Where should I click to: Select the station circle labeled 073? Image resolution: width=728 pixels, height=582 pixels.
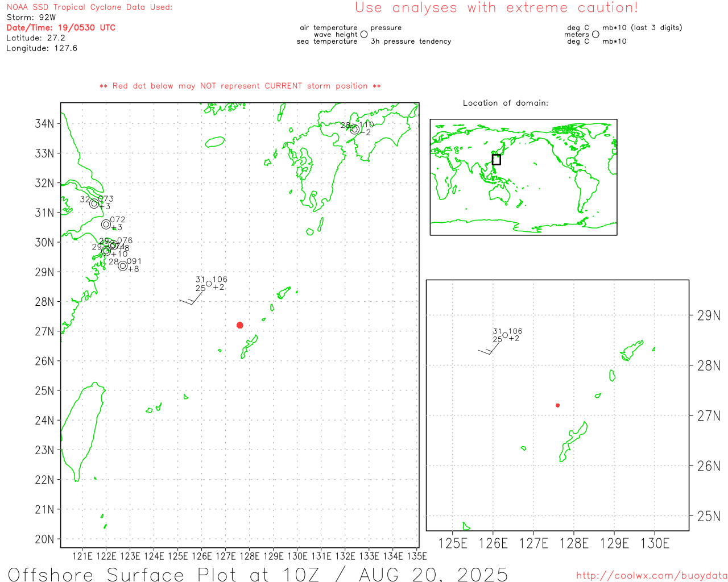tap(94, 203)
